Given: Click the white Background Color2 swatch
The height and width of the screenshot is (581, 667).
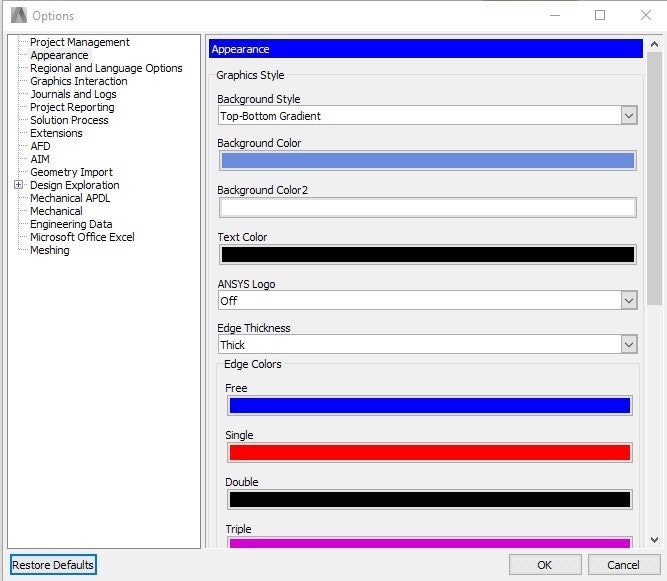Looking at the screenshot, I should point(428,208).
